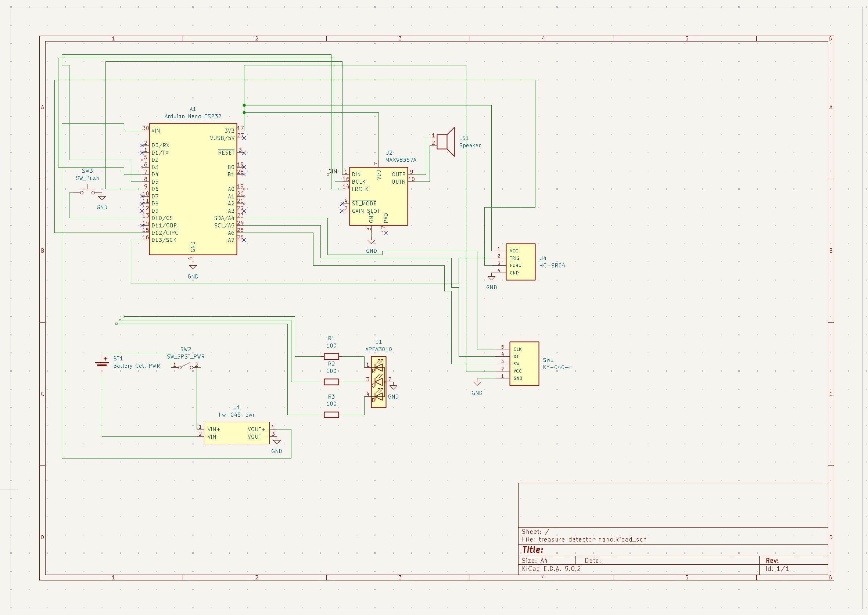868x615 pixels.
Task: Click the CLK pin label on KY-040-c
Action: [517, 349]
